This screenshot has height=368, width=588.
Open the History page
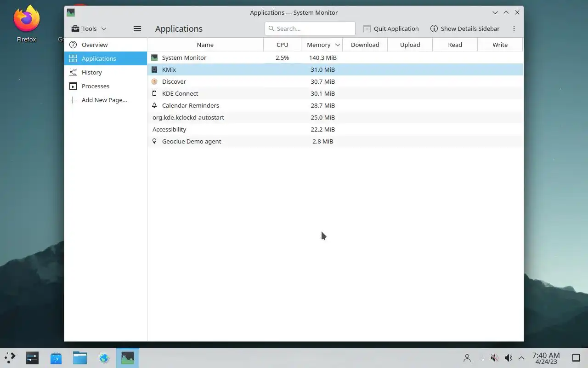click(106, 72)
